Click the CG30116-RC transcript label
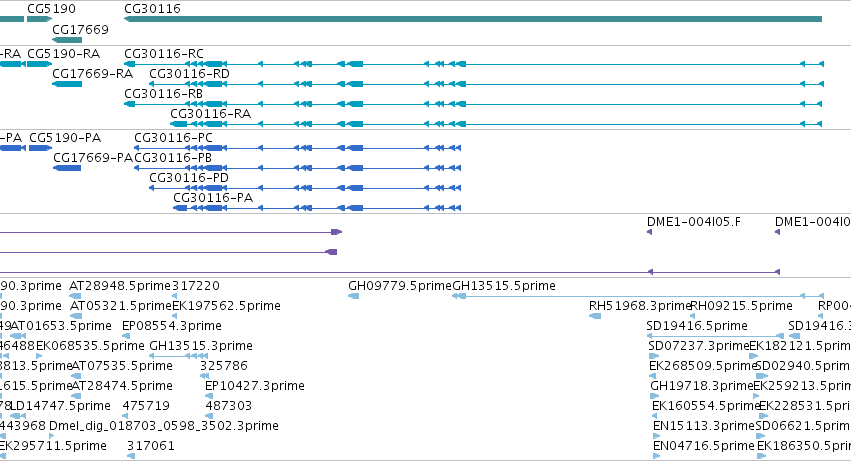 point(164,54)
